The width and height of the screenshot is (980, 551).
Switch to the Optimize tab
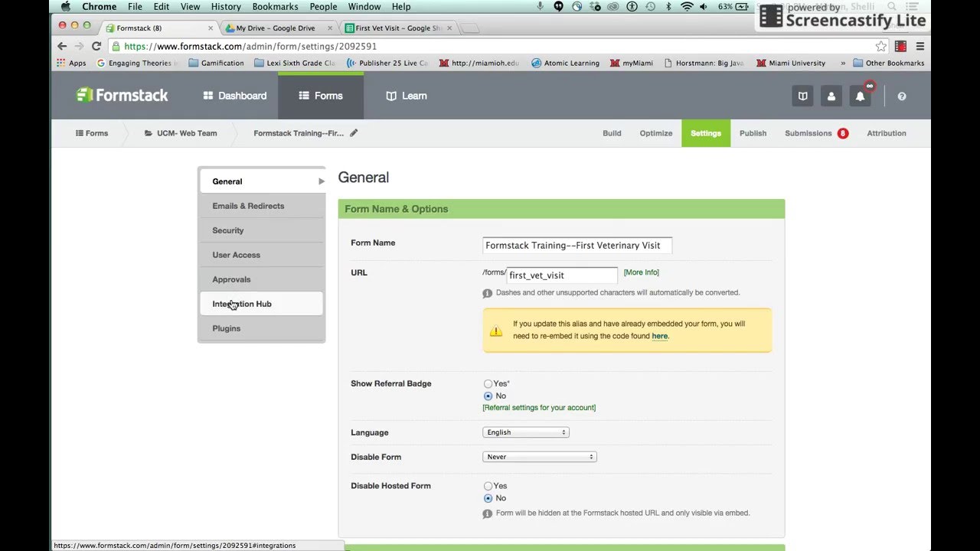click(656, 133)
